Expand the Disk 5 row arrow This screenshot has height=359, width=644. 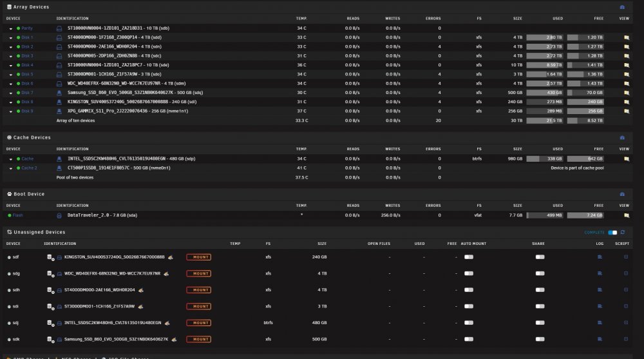(x=11, y=75)
